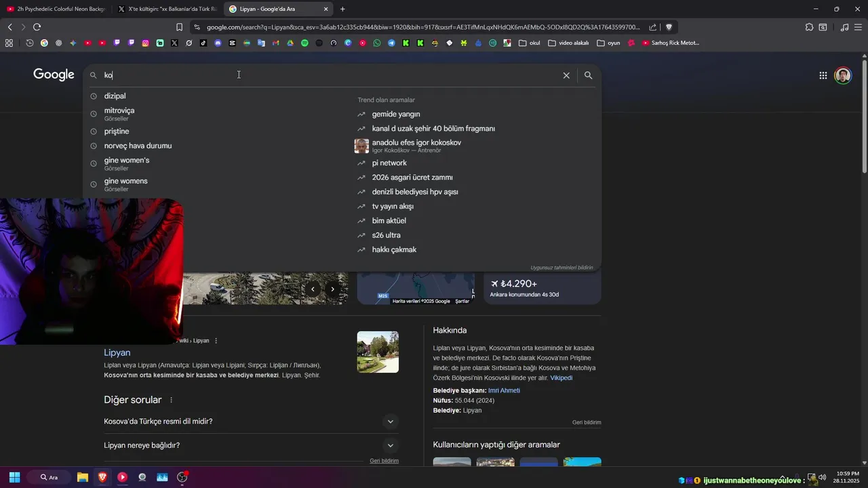Open the Instagram bookmark
The width and height of the screenshot is (868, 488).
[x=145, y=43]
